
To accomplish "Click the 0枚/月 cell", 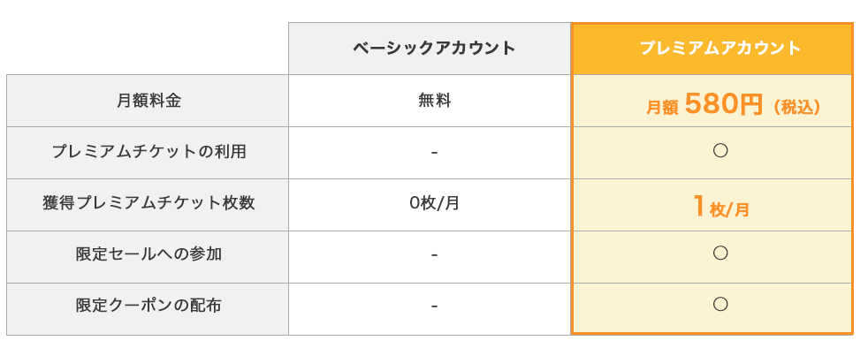I will pyautogui.click(x=434, y=204).
